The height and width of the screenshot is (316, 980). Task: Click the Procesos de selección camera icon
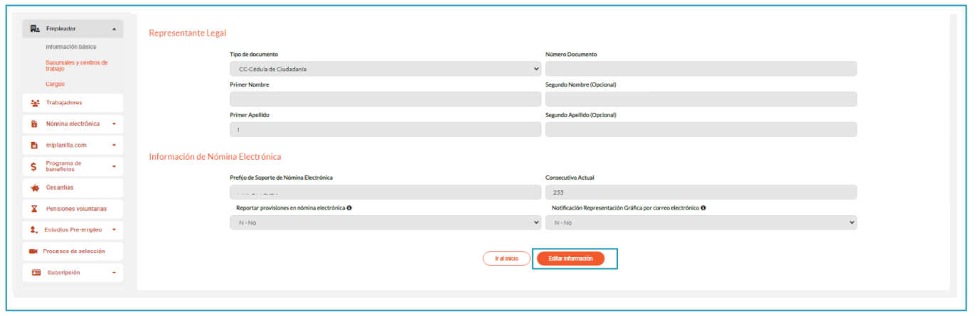[33, 251]
